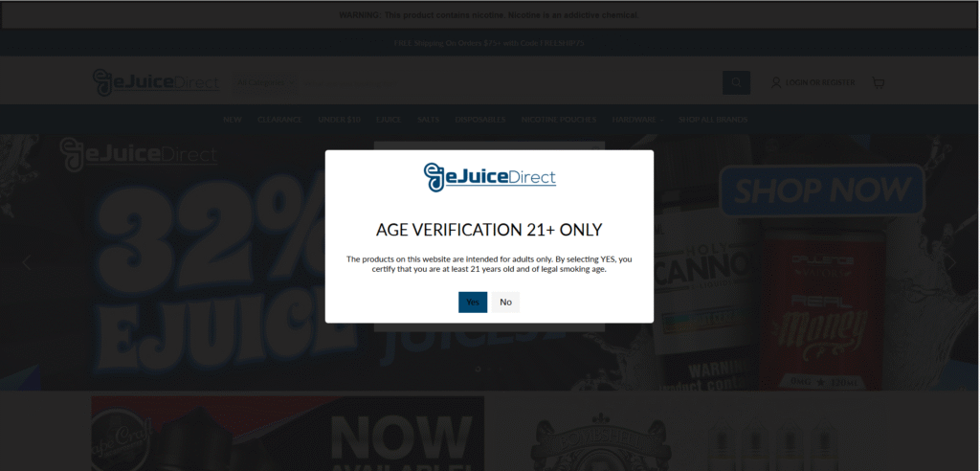Image resolution: width=980 pixels, height=471 pixels.
Task: Confirm age by clicking Yes
Action: coord(473,303)
